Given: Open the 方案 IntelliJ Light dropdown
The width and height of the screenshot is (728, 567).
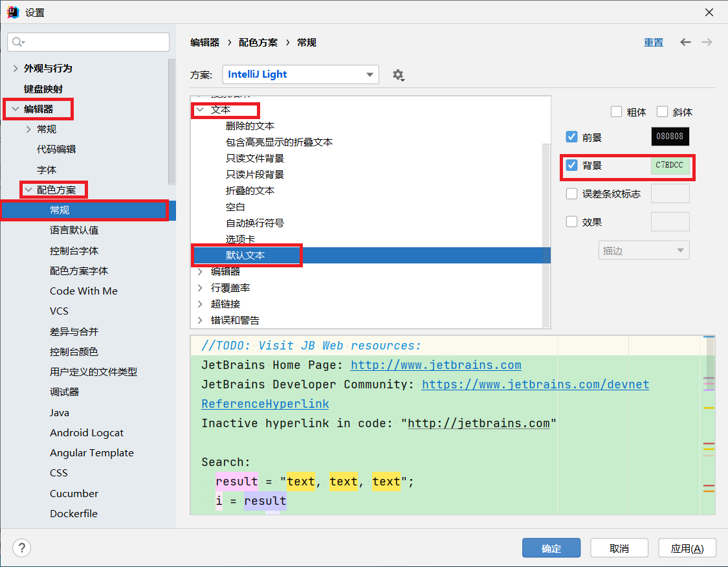Looking at the screenshot, I should point(300,74).
